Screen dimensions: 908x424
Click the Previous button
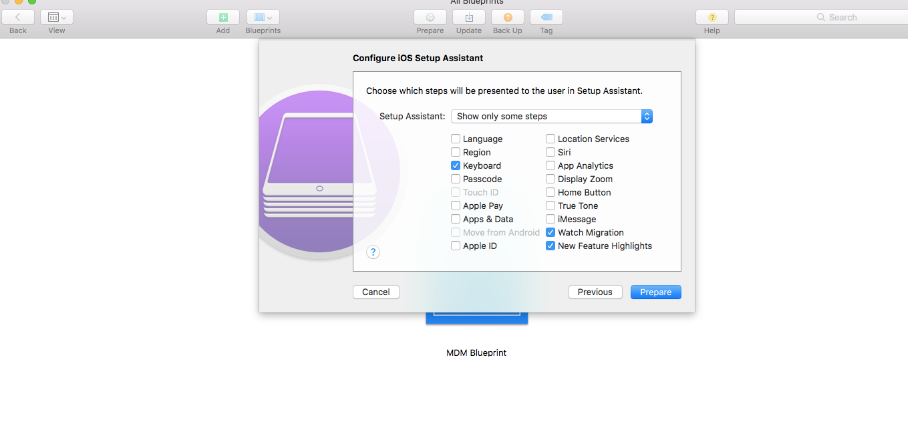point(595,292)
